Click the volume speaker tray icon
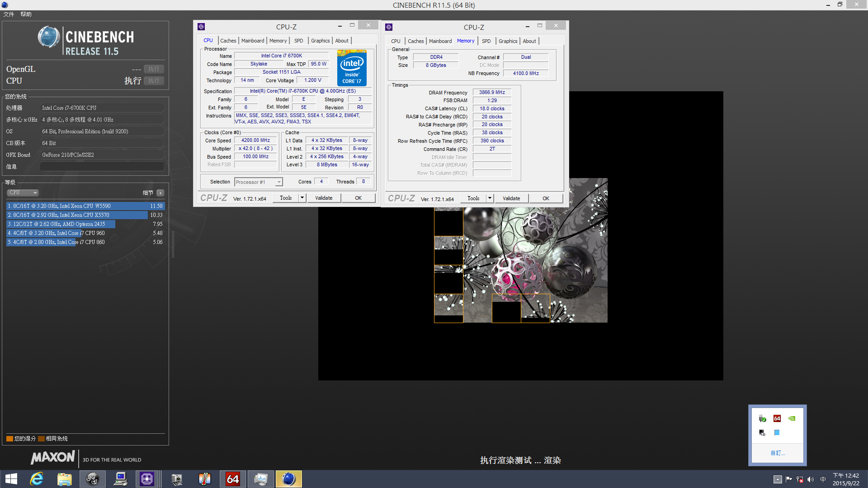 (x=811, y=479)
